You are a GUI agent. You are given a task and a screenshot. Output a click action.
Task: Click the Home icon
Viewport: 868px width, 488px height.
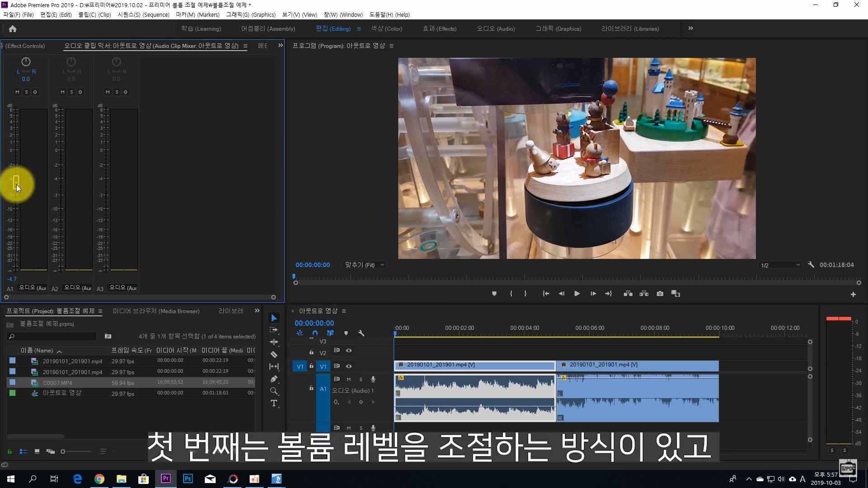(x=13, y=29)
